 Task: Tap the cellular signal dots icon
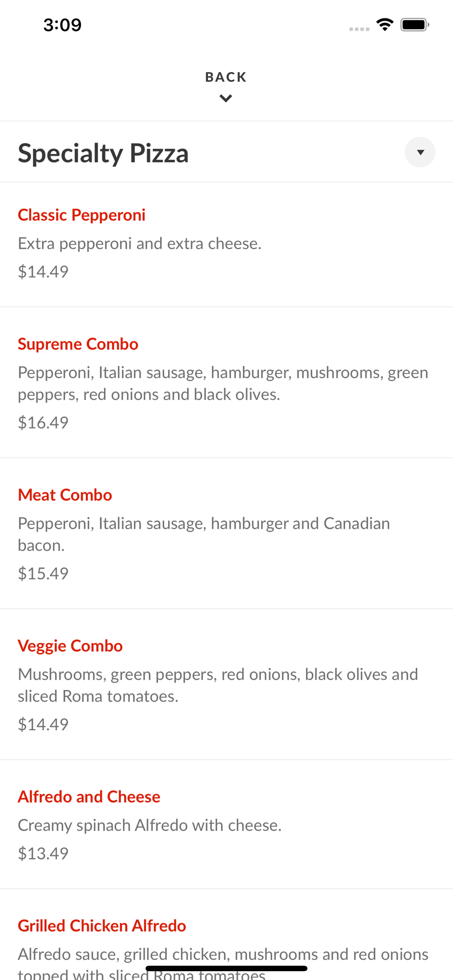(359, 29)
